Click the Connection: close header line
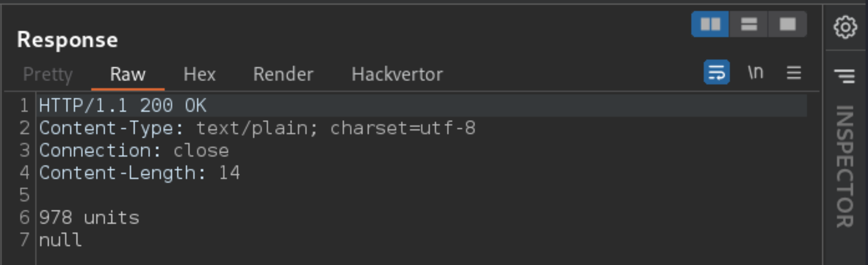 pyautogui.click(x=134, y=151)
